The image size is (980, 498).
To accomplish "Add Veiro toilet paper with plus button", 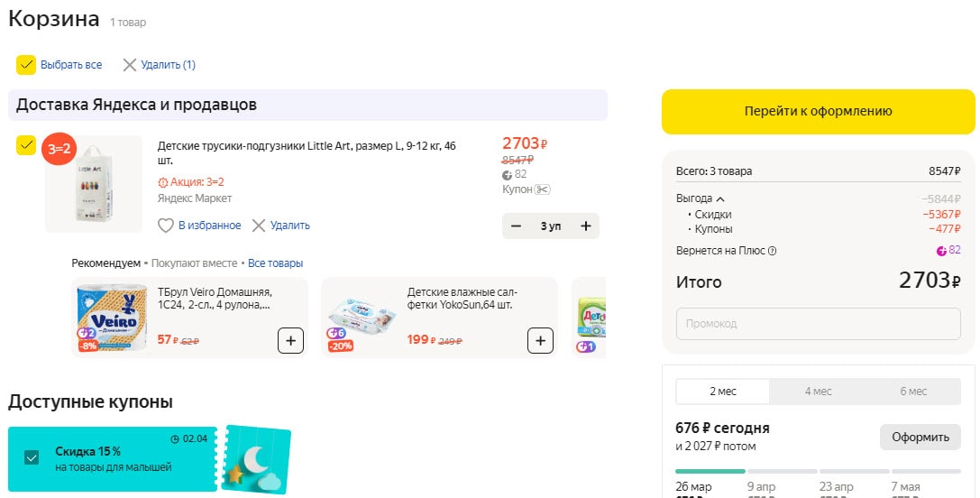I will click(290, 341).
